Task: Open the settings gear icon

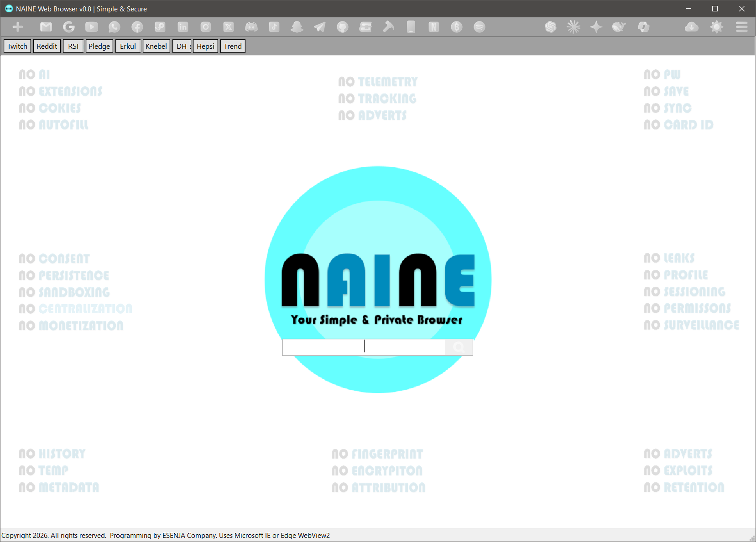Action: (x=717, y=27)
